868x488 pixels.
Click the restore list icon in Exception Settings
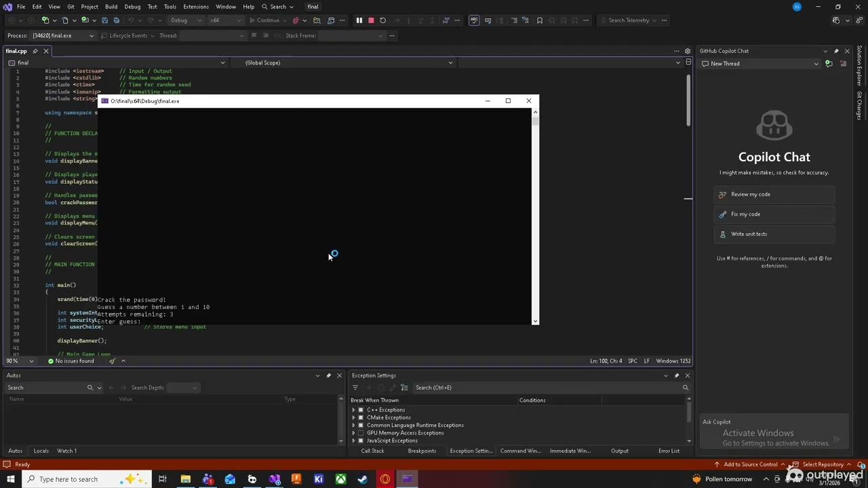coord(404,388)
